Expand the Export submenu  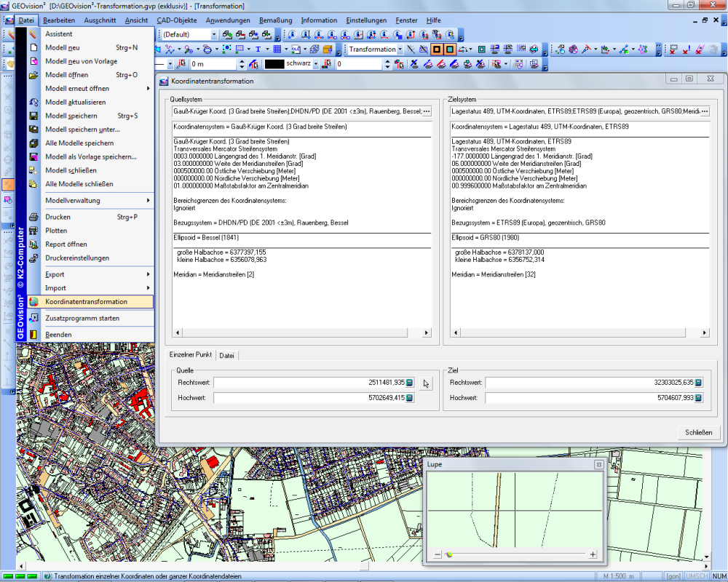click(148, 274)
